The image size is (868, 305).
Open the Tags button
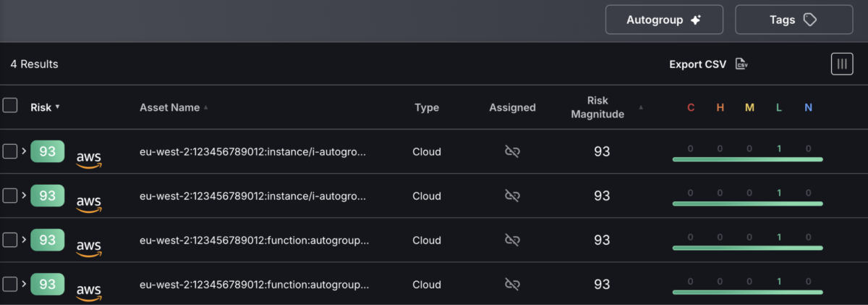pyautogui.click(x=793, y=20)
